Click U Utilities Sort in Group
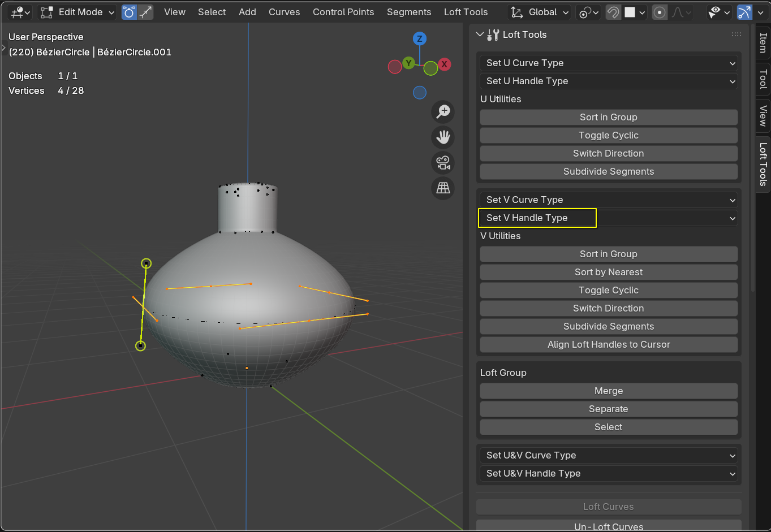The width and height of the screenshot is (771, 532). (609, 117)
